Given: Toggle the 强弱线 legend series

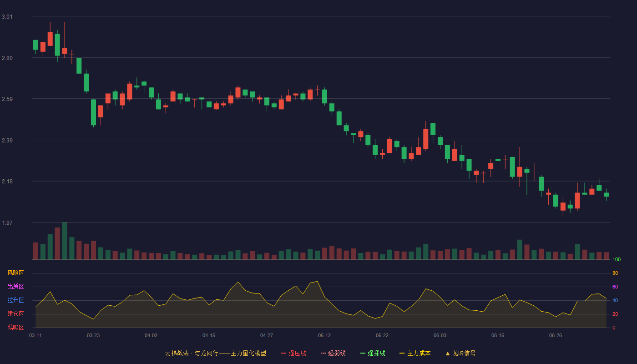Looking at the screenshot, I should coord(333,353).
